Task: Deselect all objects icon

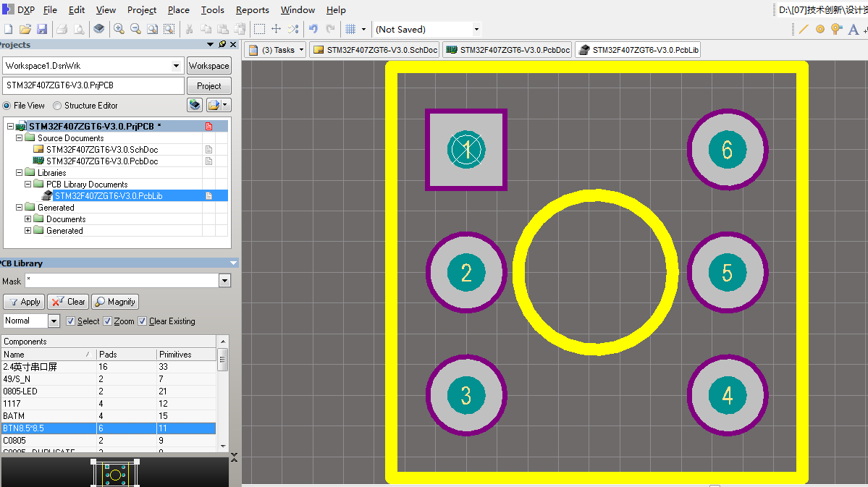Action: pyautogui.click(x=293, y=30)
